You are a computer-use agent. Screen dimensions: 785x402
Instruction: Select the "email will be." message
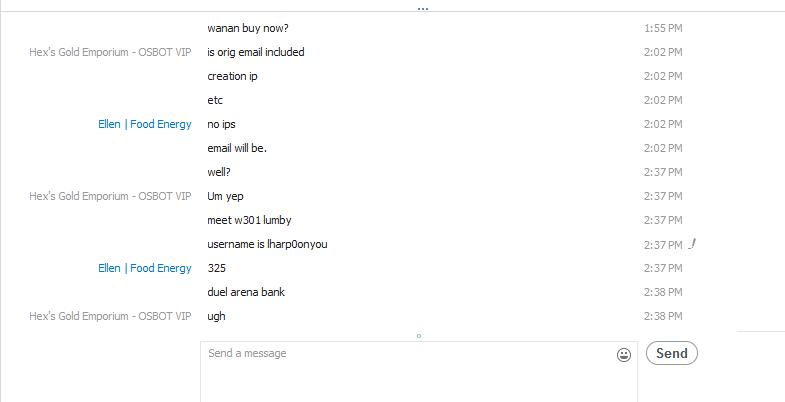click(x=237, y=148)
